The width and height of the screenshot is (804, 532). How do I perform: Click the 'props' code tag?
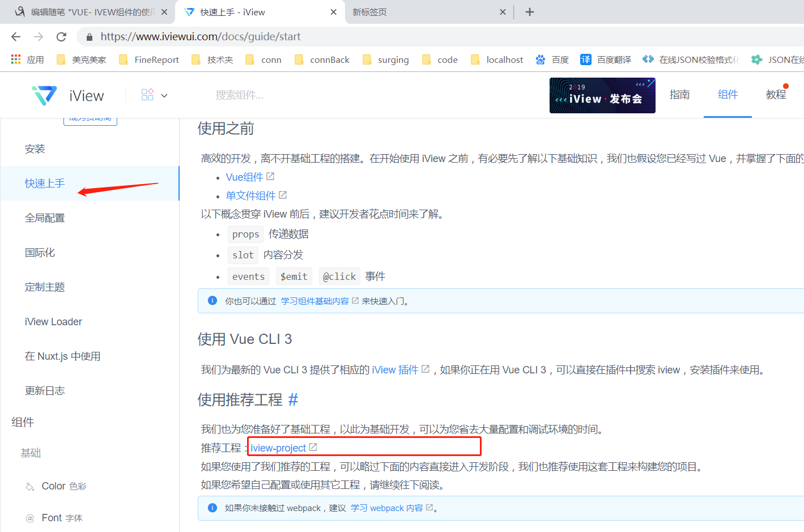(245, 234)
